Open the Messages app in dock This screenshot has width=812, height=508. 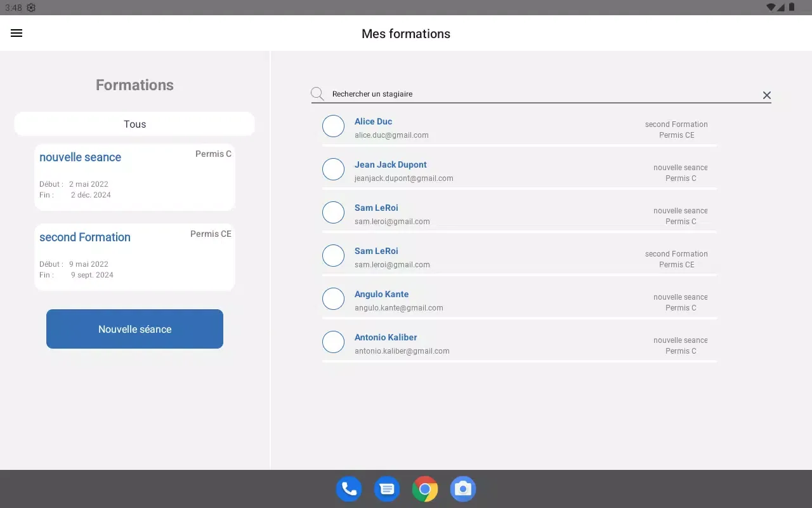coord(387,489)
